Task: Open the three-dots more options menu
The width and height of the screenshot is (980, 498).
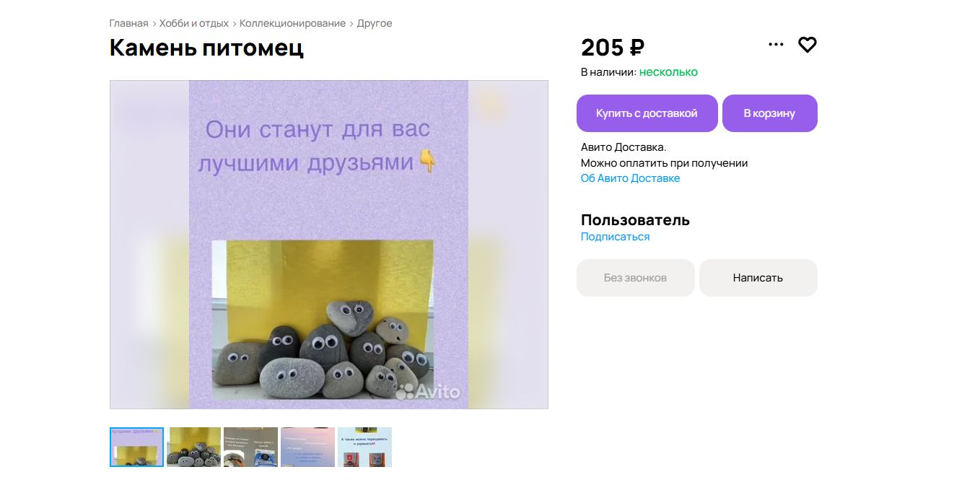Action: click(776, 45)
